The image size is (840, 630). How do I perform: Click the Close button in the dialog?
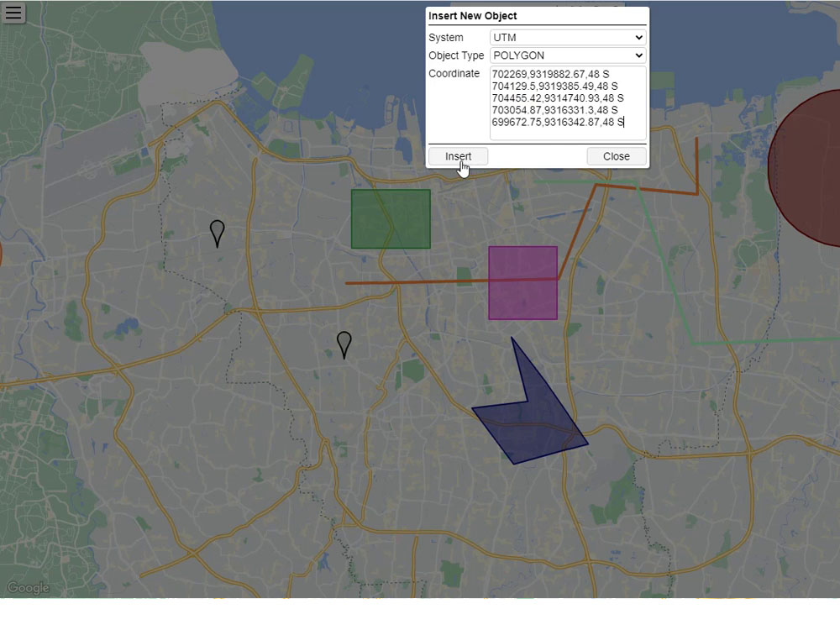pos(617,156)
